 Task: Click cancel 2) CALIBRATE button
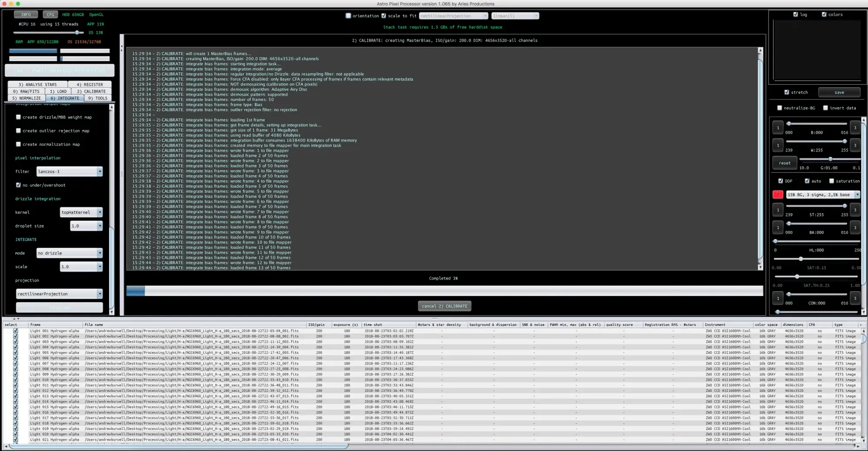444,306
